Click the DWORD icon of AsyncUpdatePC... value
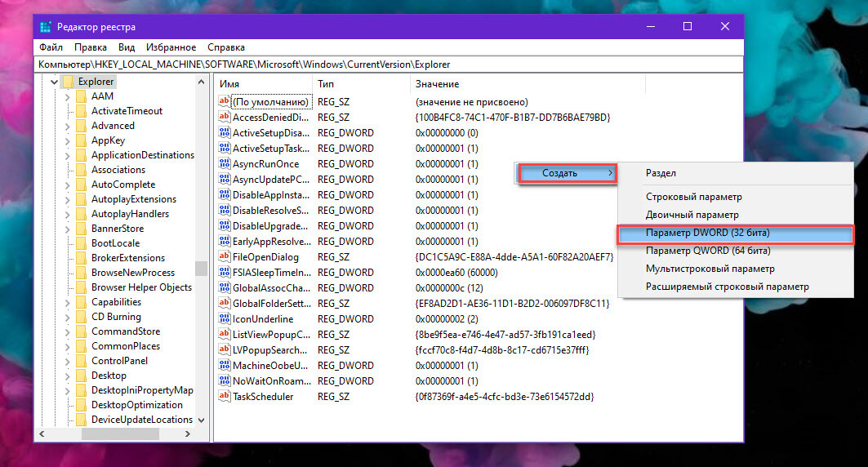 [225, 179]
